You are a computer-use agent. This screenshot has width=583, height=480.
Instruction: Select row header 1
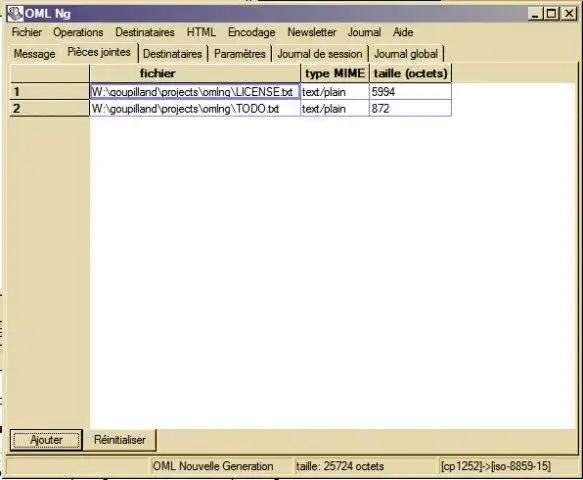click(49, 91)
